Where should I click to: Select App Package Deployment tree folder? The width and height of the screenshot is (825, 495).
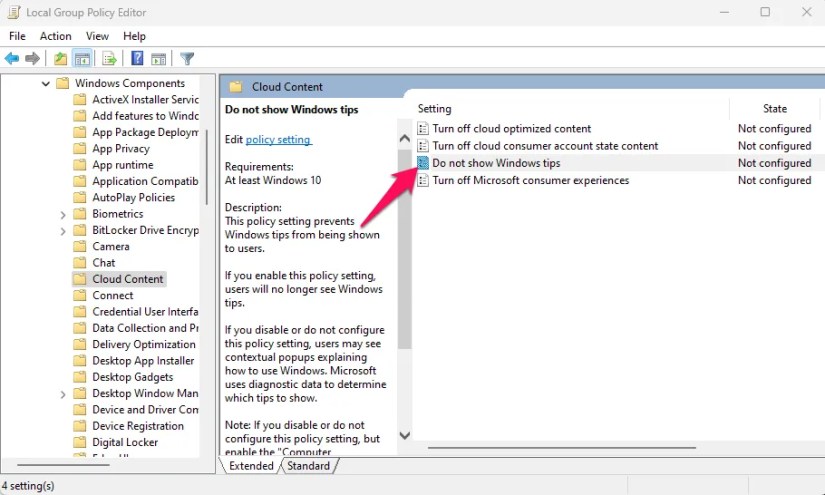[145, 132]
